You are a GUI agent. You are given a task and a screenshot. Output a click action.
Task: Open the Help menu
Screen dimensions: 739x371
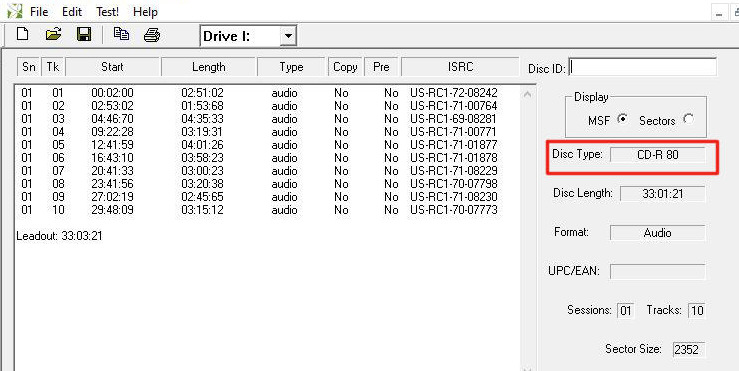point(145,11)
